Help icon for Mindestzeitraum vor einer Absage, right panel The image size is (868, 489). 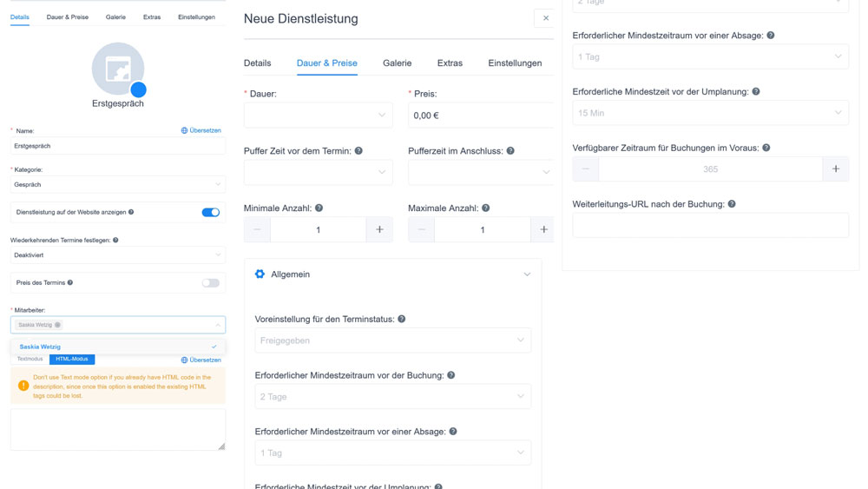(771, 36)
